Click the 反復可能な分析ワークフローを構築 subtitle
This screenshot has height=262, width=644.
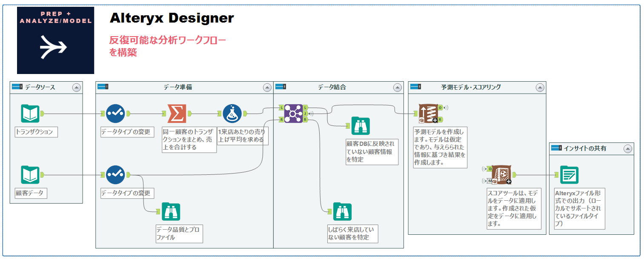click(x=167, y=46)
